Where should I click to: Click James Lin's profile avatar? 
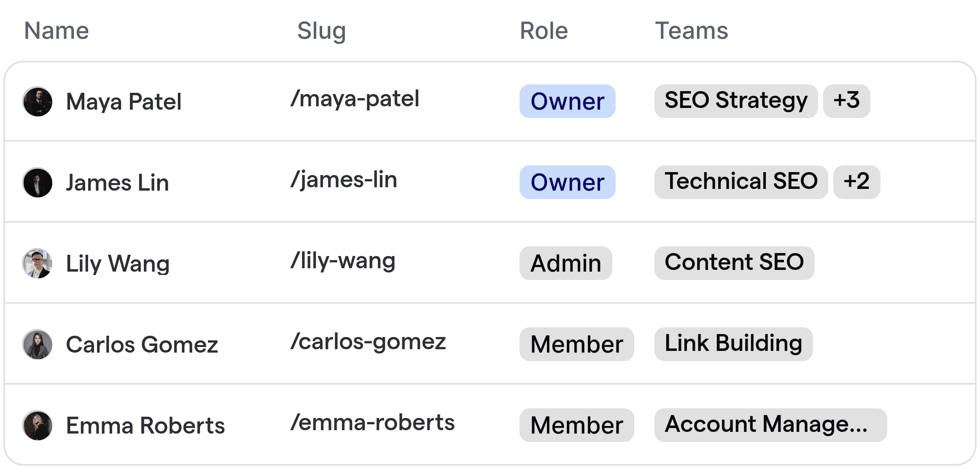tap(37, 182)
